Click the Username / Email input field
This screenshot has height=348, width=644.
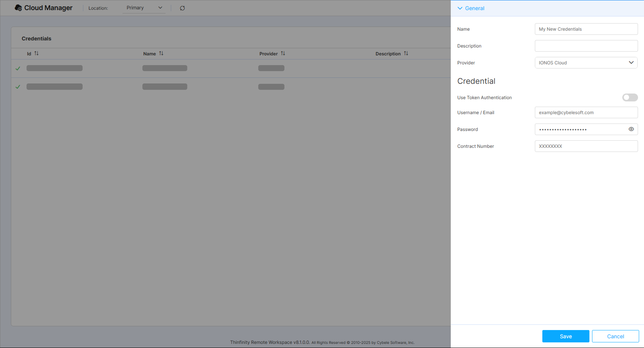[586, 112]
